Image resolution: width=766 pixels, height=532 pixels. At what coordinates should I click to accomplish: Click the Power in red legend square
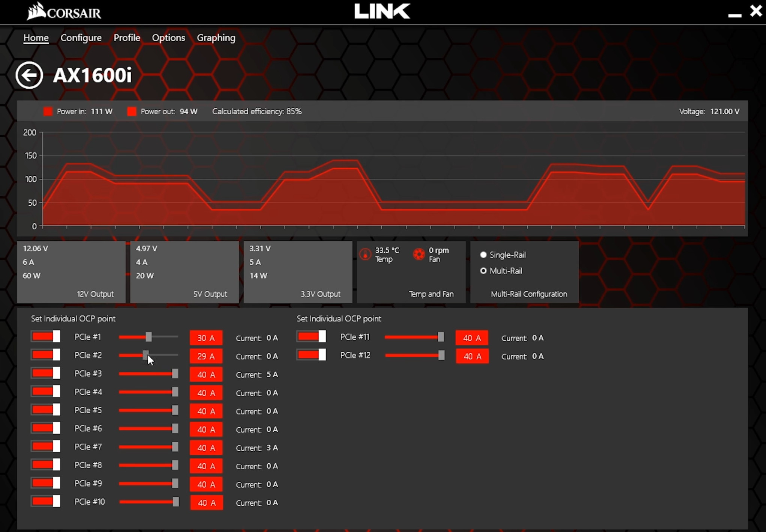(48, 112)
